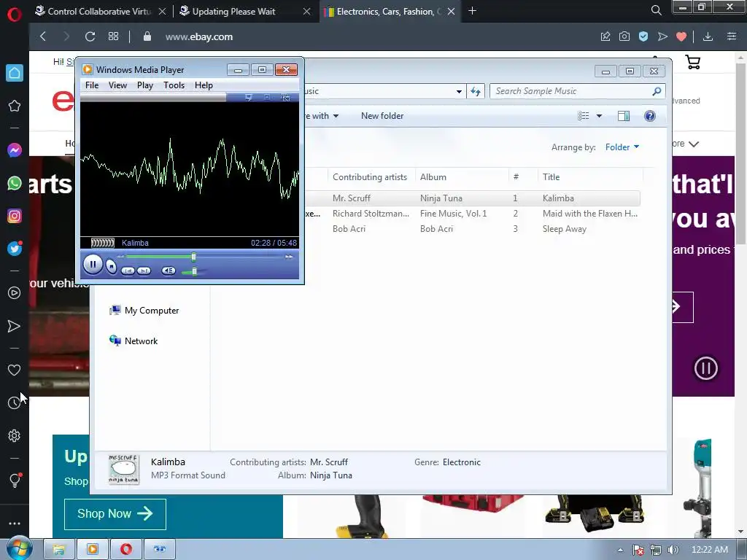The image size is (747, 560).
Task: Open Instagram in Opera sidebar
Action: pyautogui.click(x=15, y=216)
